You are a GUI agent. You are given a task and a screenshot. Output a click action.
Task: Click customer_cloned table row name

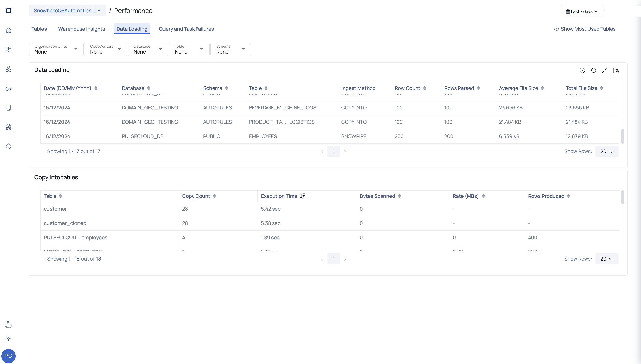65,223
